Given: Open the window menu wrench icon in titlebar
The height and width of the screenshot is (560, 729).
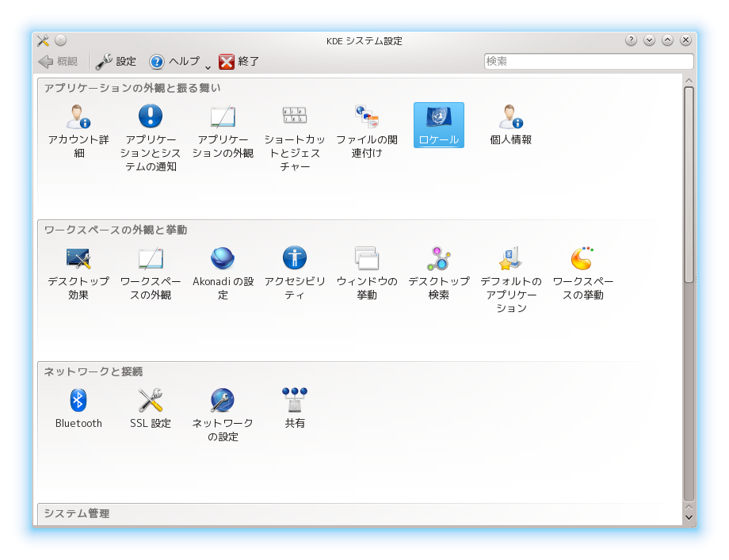Looking at the screenshot, I should [x=43, y=40].
